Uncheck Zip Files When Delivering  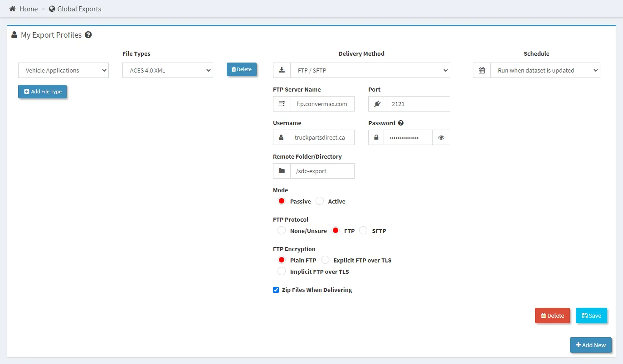point(276,290)
